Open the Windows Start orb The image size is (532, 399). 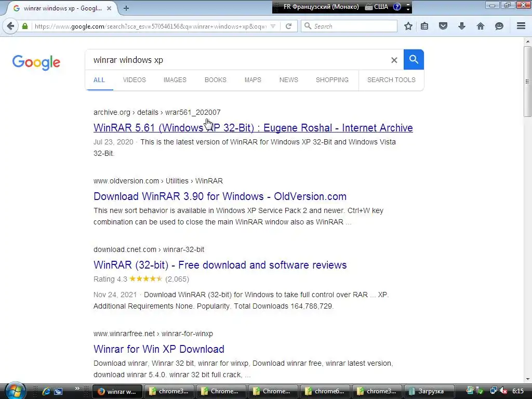coord(15,391)
